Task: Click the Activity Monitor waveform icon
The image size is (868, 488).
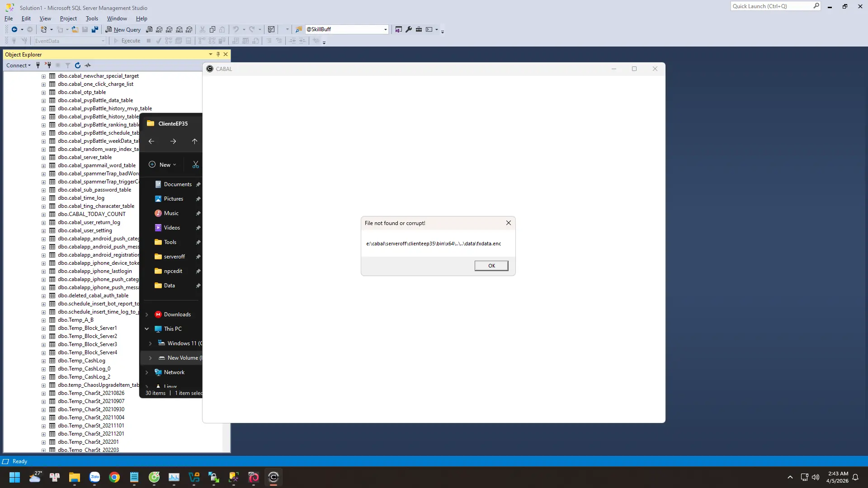Action: (x=88, y=66)
